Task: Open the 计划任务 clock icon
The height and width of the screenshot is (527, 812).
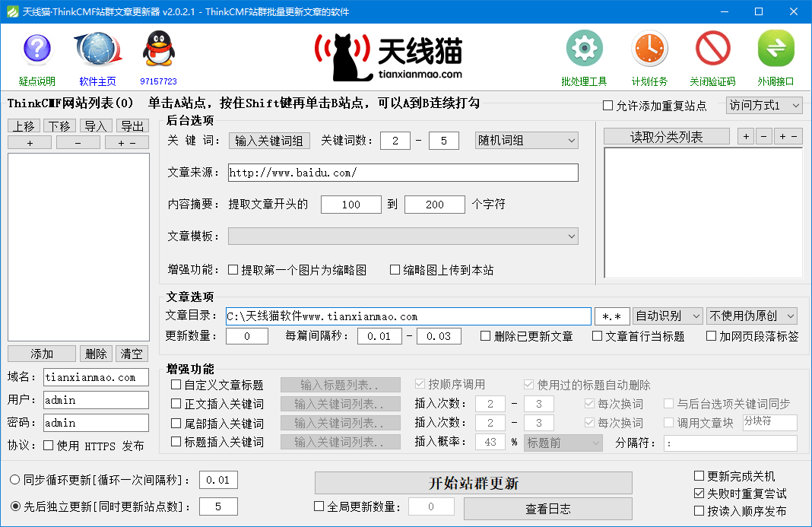Action: pos(649,49)
